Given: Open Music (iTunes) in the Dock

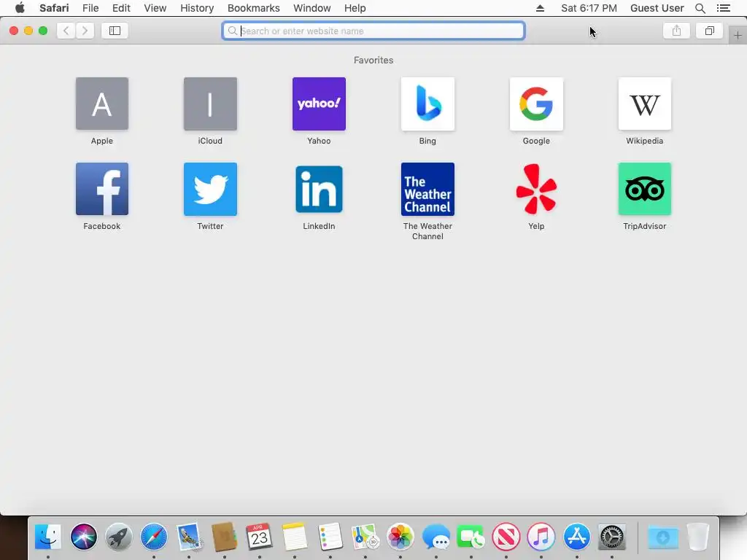Looking at the screenshot, I should click(x=541, y=537).
